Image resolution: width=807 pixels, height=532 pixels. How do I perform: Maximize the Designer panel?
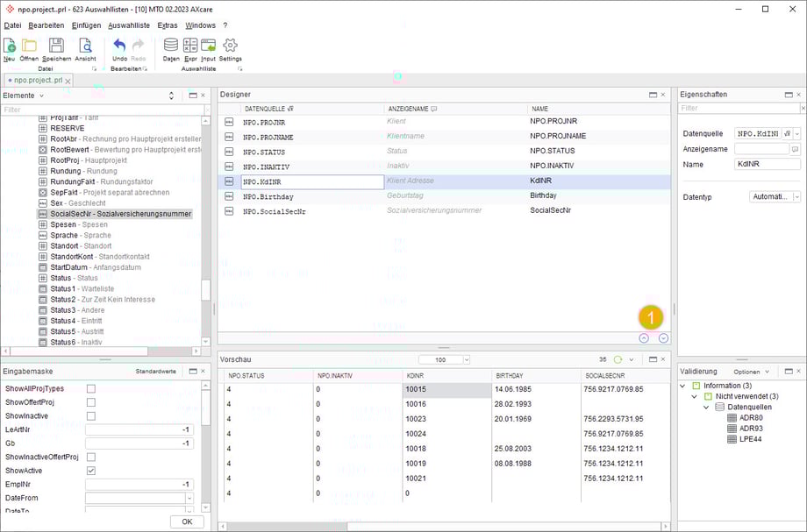point(653,95)
